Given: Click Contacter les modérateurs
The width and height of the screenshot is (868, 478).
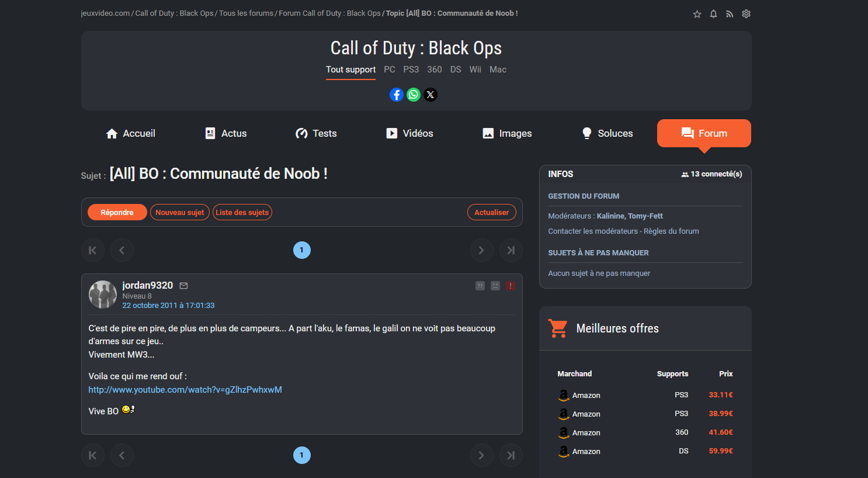Looking at the screenshot, I should click(x=593, y=231).
